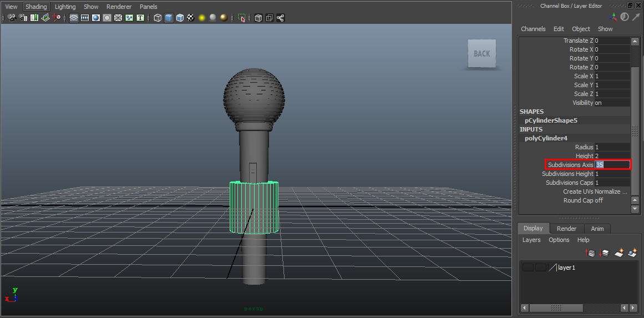Open the Renderer menu
This screenshot has height=318, width=644.
tap(119, 7)
